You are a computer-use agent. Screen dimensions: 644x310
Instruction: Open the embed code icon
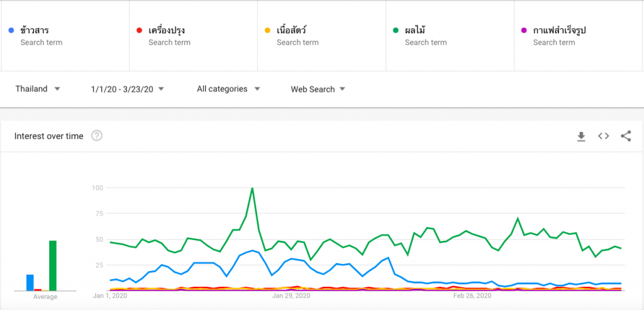click(x=603, y=136)
